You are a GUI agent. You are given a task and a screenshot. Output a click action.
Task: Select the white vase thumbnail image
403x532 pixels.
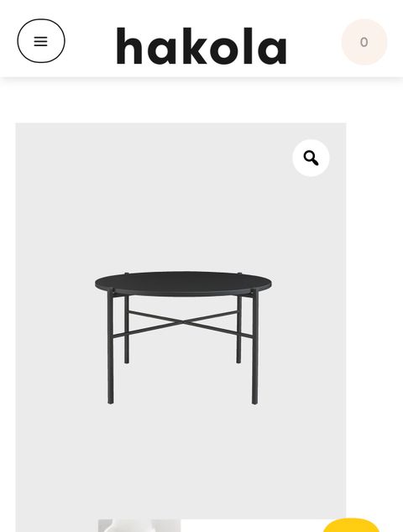point(139,525)
